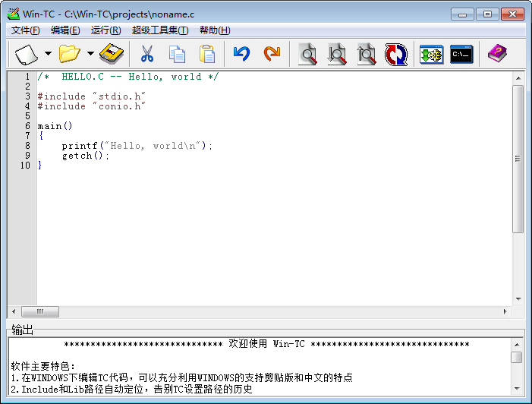
Task: Click the editor horizontal scrollbar left arrow
Action: click(x=14, y=311)
